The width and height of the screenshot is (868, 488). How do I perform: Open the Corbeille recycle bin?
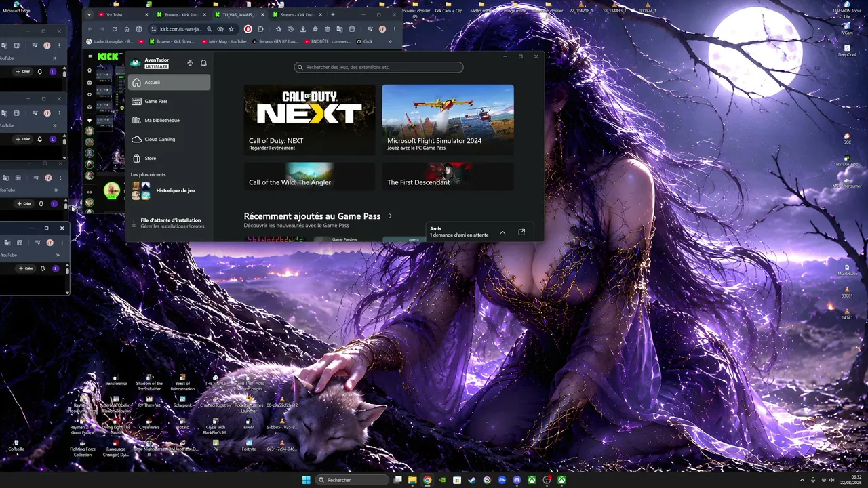(x=16, y=445)
